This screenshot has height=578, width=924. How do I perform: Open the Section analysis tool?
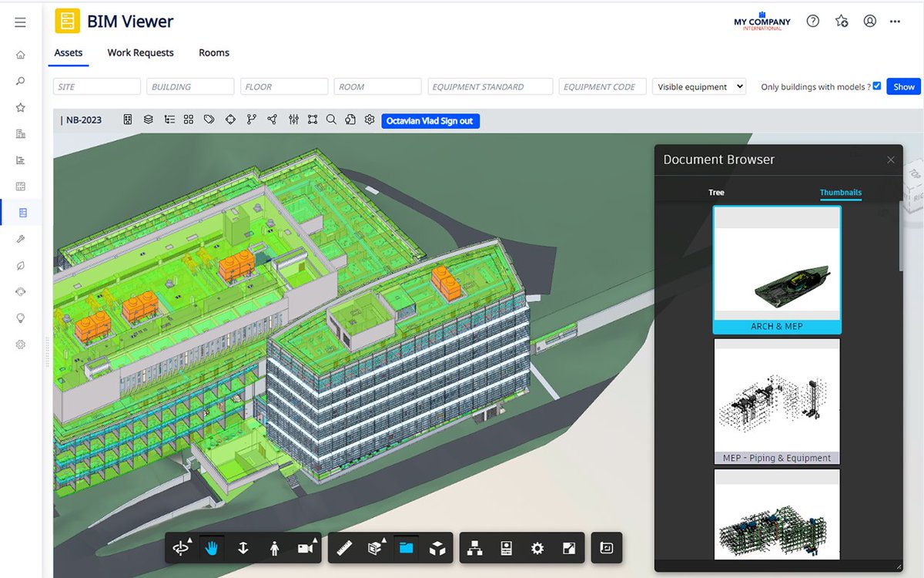click(376, 548)
